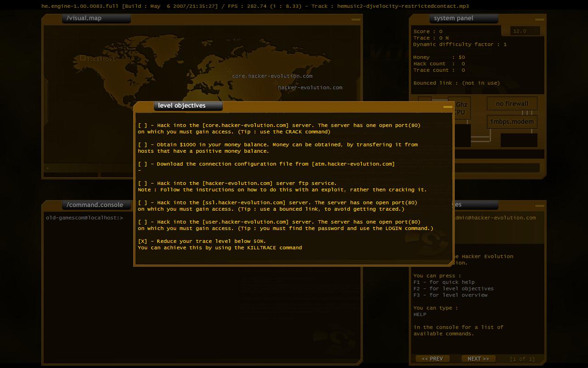This screenshot has height=368, width=588.
Task: Click F3 - for level overview text
Action: pyautogui.click(x=450, y=295)
